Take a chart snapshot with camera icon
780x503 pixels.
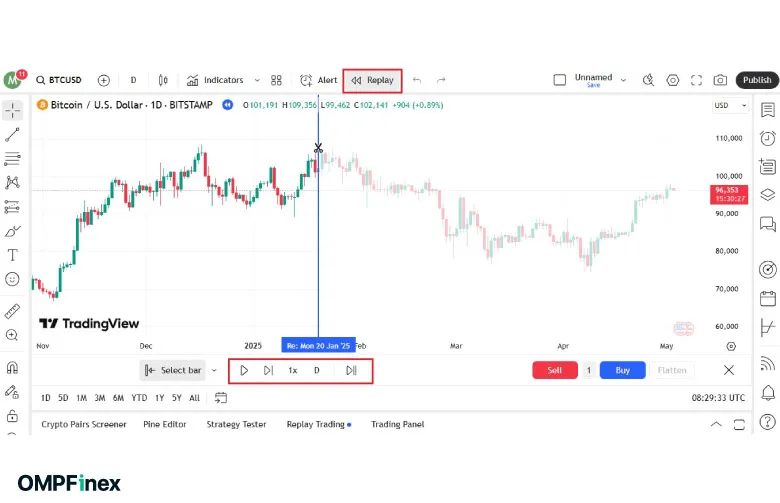click(x=720, y=80)
